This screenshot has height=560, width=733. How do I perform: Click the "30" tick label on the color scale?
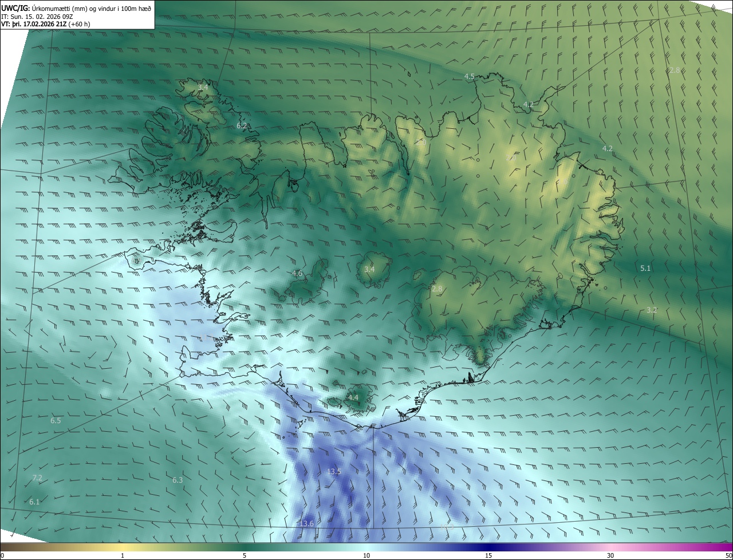pos(610,556)
